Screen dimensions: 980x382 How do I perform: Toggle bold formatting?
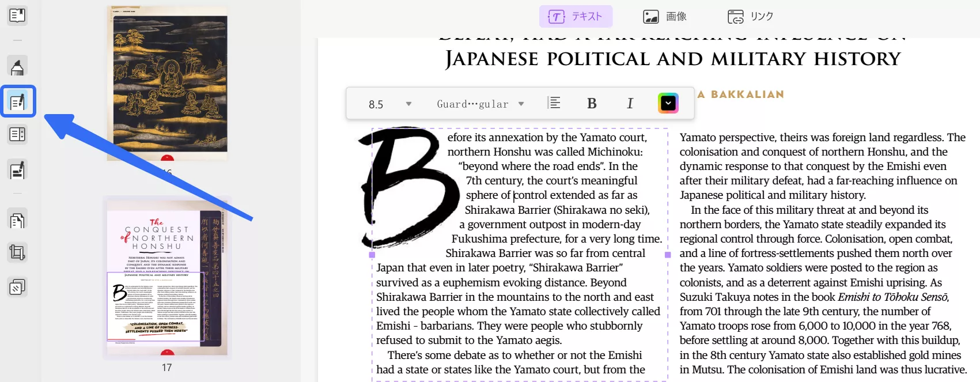(592, 103)
